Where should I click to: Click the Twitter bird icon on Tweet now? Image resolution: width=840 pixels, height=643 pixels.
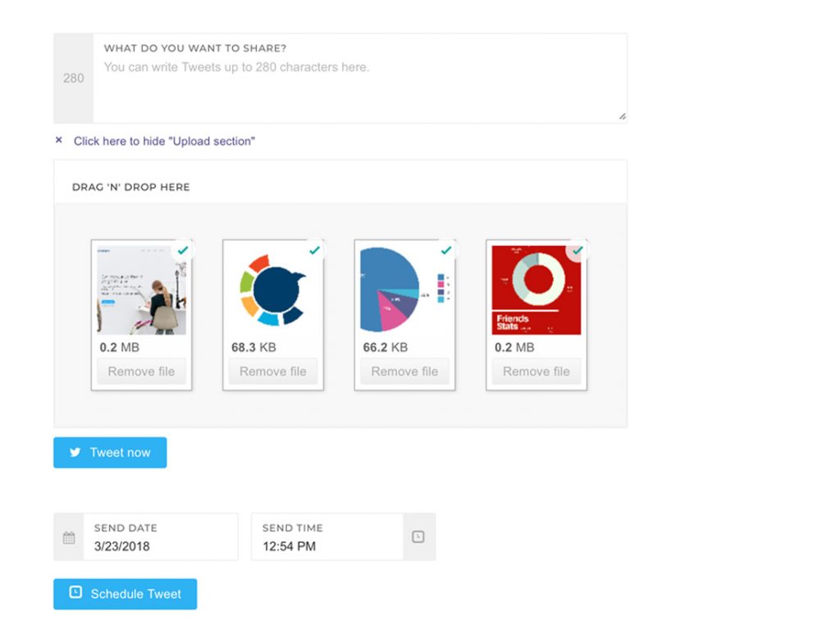pyautogui.click(x=75, y=452)
